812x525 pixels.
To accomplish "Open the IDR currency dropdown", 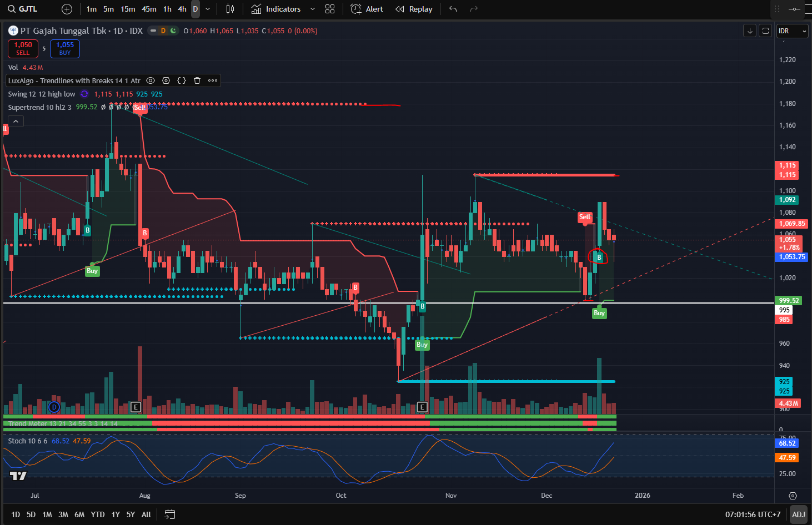I will [x=792, y=31].
